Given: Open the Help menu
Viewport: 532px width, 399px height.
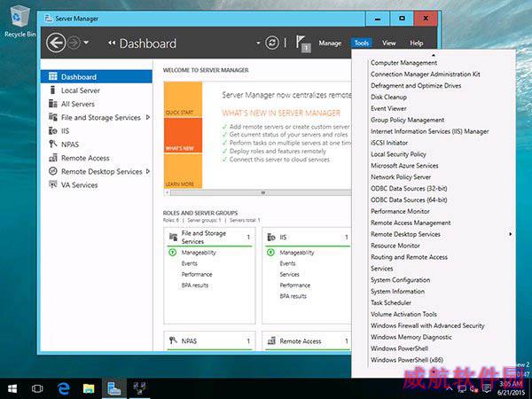Looking at the screenshot, I should [x=417, y=43].
